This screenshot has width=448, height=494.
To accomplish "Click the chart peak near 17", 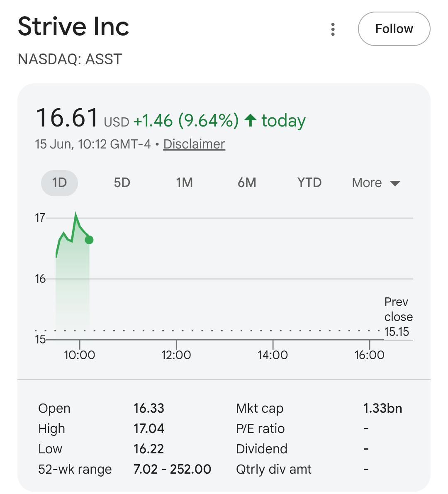I will pos(75,214).
